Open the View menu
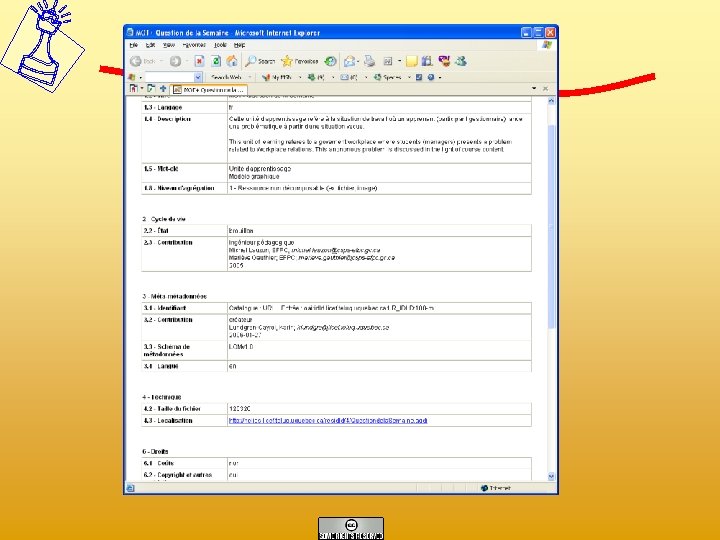 pyautogui.click(x=169, y=45)
